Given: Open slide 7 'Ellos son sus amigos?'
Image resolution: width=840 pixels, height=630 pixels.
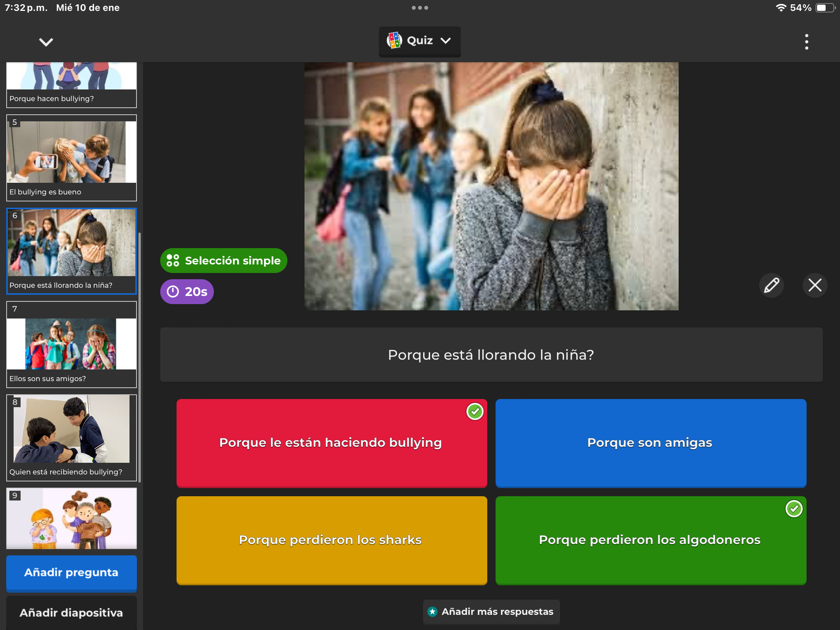Looking at the screenshot, I should pos(72,344).
